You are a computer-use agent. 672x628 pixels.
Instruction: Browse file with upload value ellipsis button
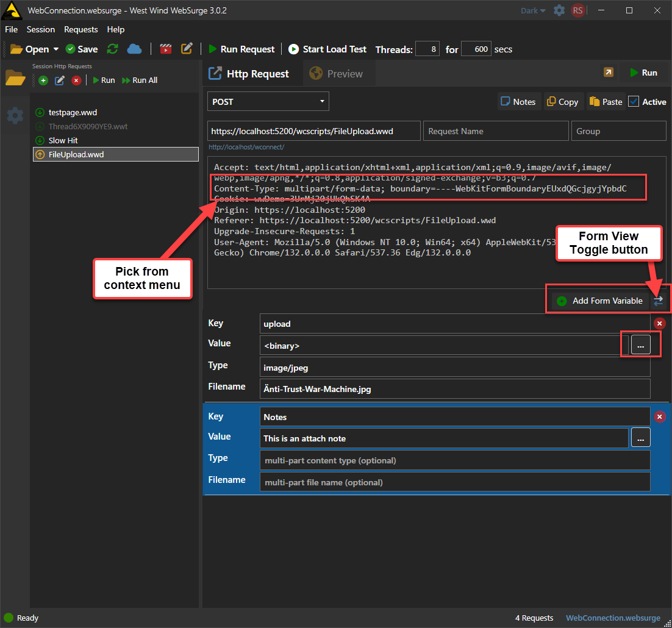(x=640, y=345)
